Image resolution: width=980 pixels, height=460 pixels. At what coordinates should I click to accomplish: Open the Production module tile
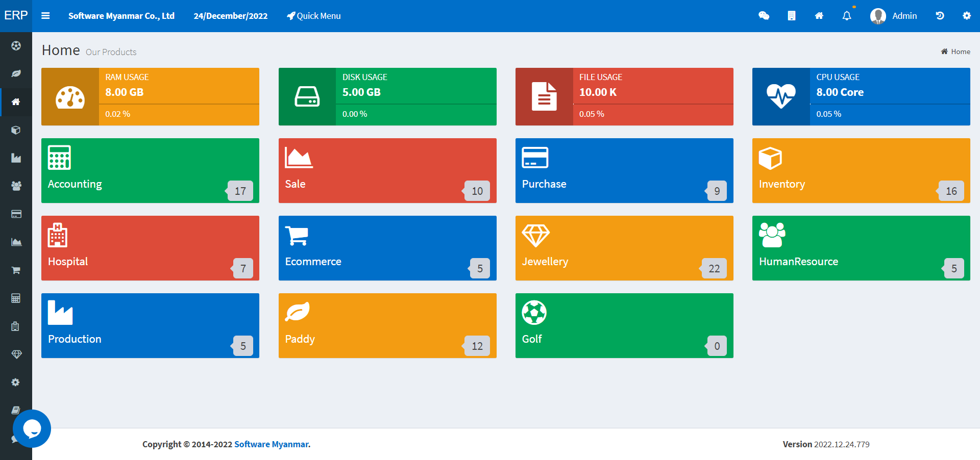coord(150,325)
